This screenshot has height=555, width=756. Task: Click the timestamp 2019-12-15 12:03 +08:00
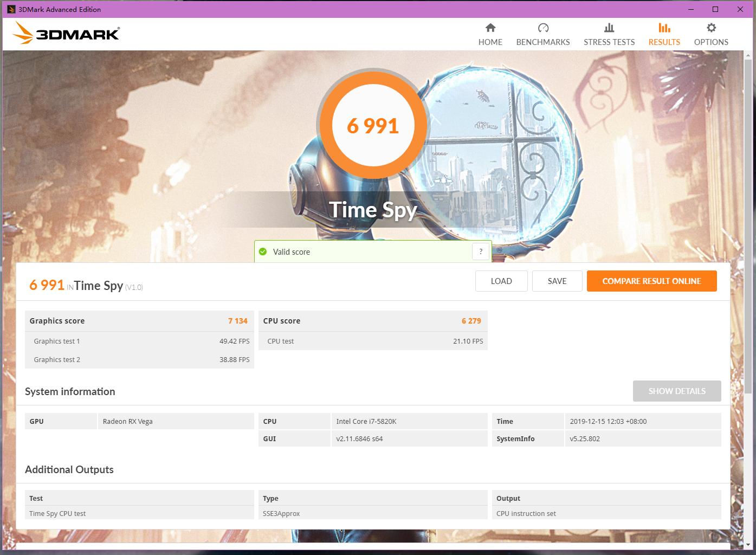click(608, 421)
